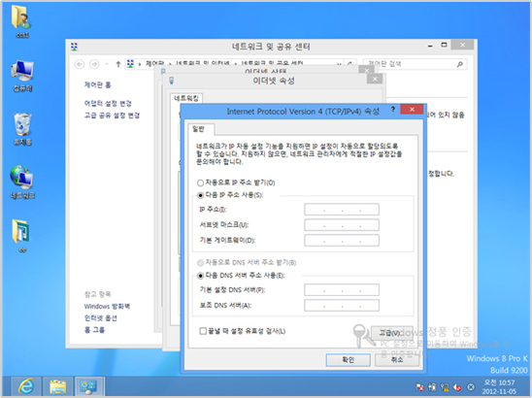Screen dimensions: 532x398
Task: Open the ccst user folder on desktop
Action: [x=21, y=20]
